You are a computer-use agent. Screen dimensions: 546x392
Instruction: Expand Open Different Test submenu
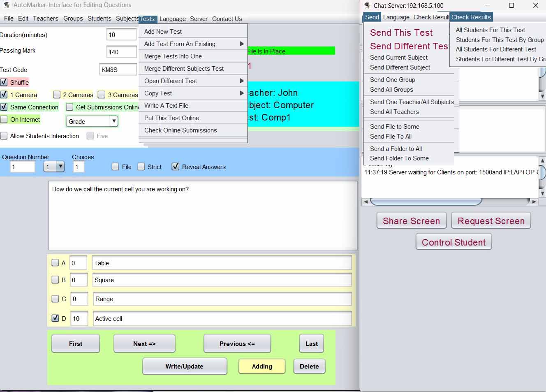point(193,81)
